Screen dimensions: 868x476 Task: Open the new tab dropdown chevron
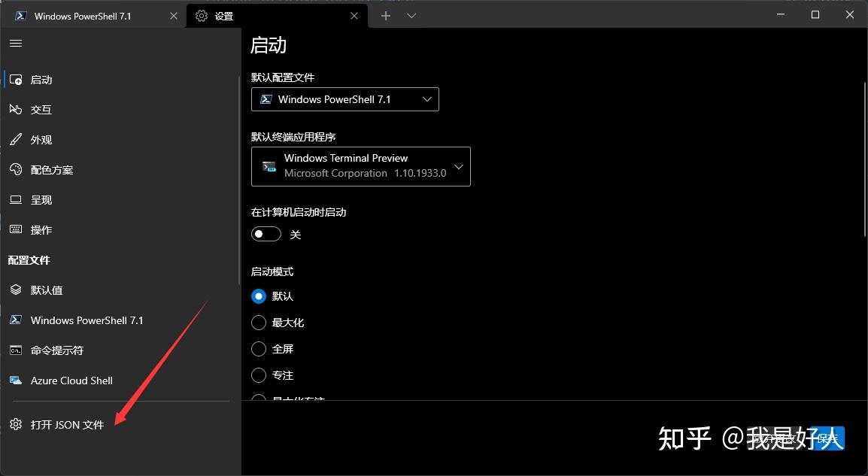tap(411, 15)
